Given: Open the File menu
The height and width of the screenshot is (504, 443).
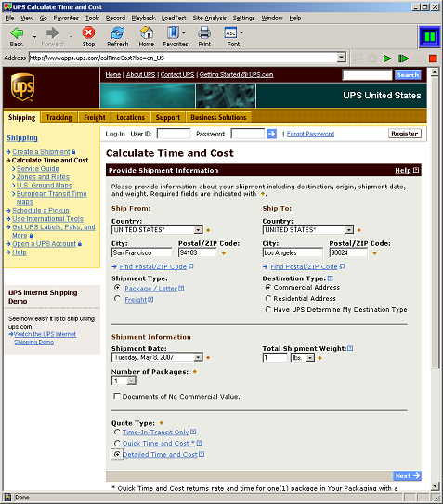Looking at the screenshot, I should (x=9, y=18).
